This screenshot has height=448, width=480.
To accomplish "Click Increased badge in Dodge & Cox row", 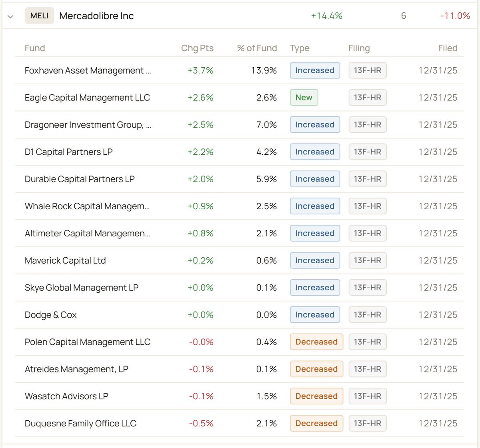I will click(315, 315).
